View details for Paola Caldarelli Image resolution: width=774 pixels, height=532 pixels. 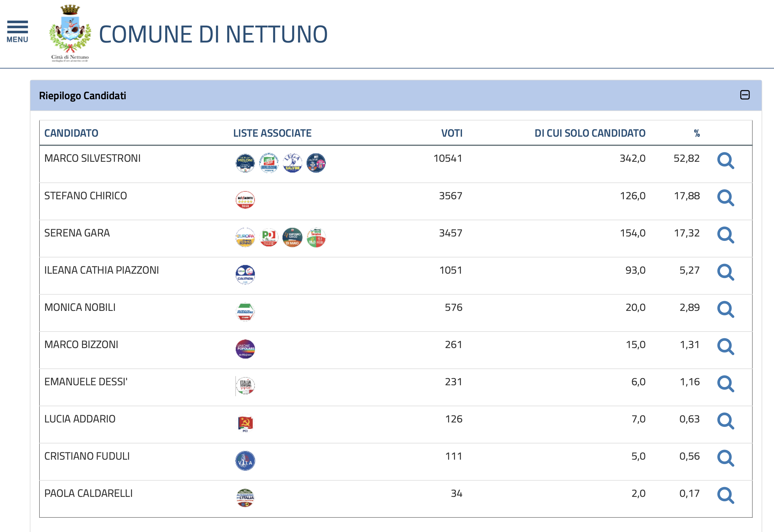(725, 496)
